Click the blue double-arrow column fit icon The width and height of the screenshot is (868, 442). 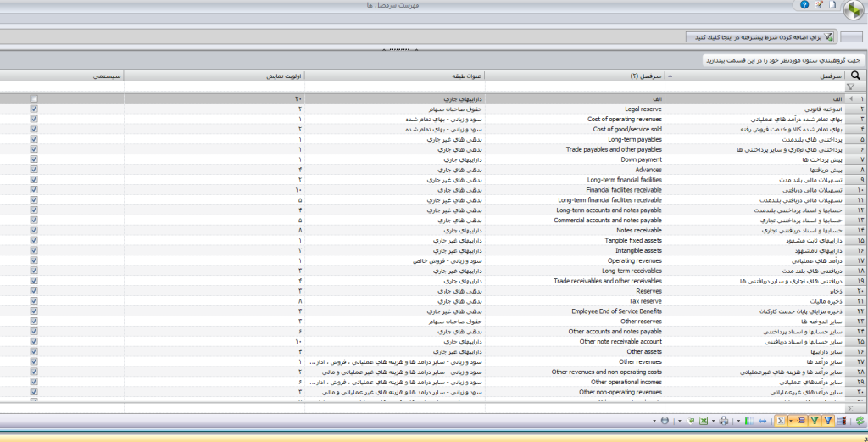coord(762,421)
